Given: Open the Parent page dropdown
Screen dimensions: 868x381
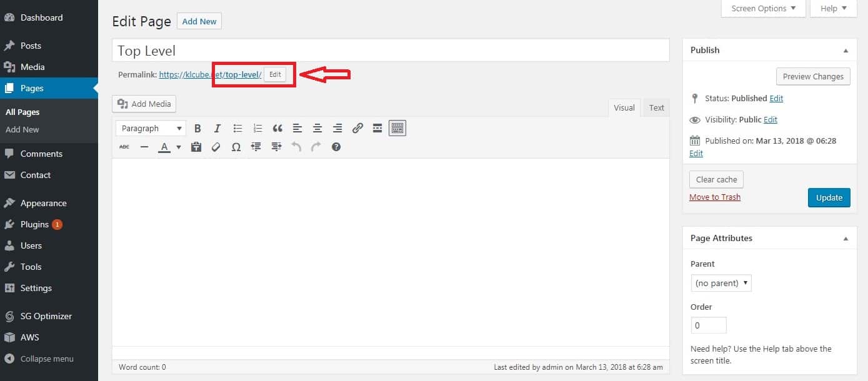Looking at the screenshot, I should (721, 283).
